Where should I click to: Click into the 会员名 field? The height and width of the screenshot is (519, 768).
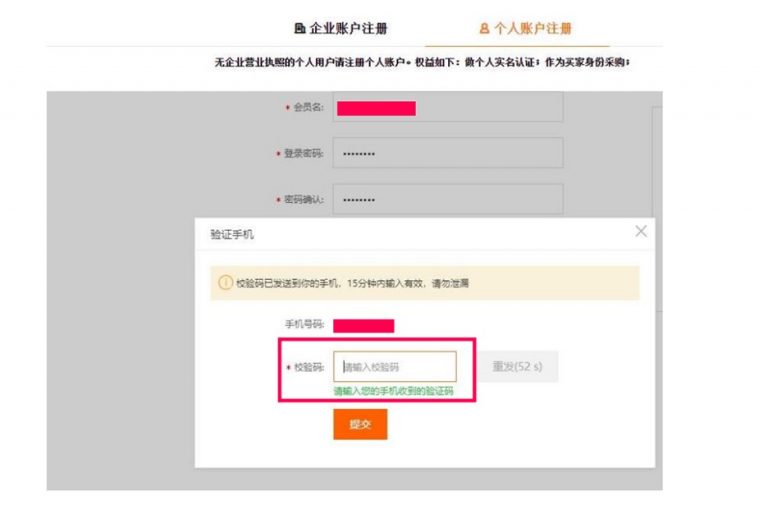click(x=447, y=108)
